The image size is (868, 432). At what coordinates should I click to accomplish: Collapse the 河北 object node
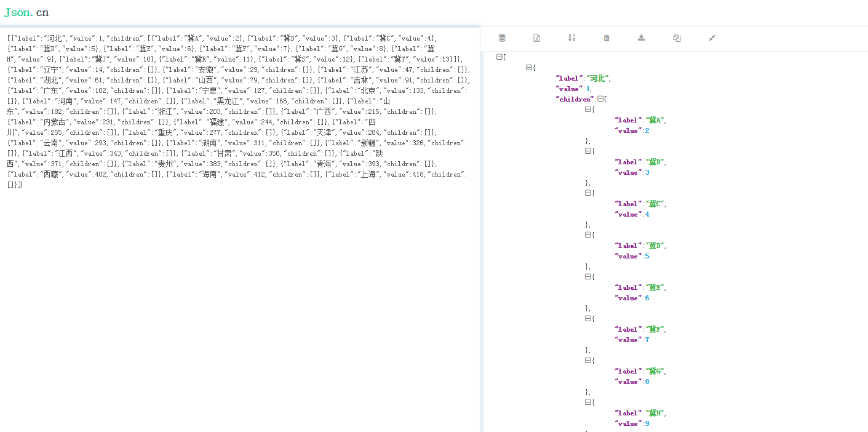coord(529,68)
